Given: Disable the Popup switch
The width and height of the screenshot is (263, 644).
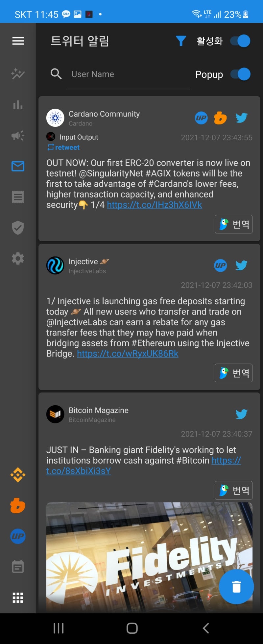Looking at the screenshot, I should point(240,74).
